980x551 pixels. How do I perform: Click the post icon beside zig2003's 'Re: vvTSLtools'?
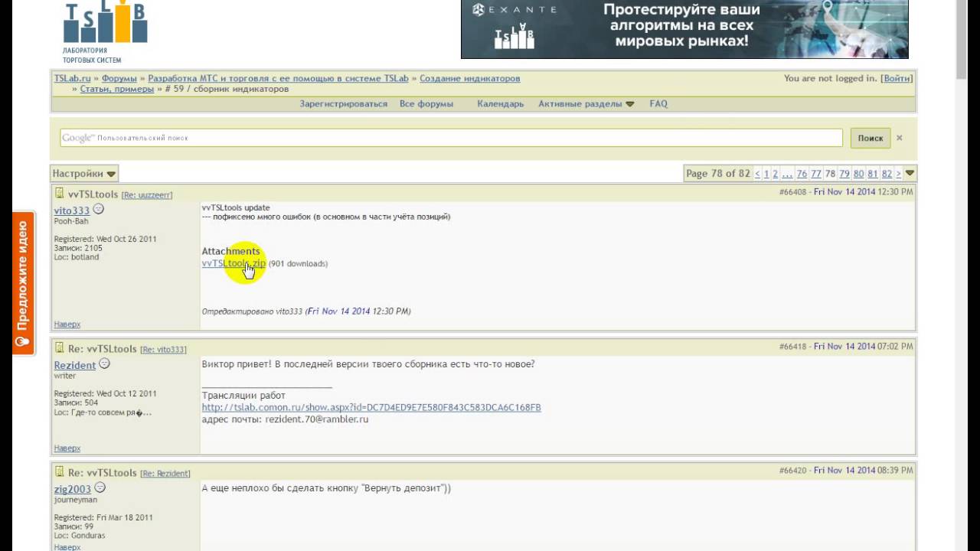(60, 471)
